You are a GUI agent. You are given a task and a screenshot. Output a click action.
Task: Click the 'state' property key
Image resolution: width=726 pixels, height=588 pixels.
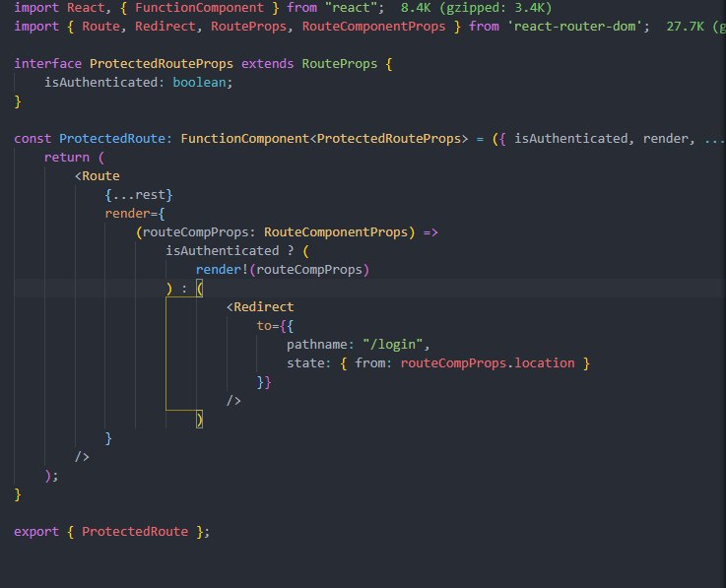[x=305, y=363]
